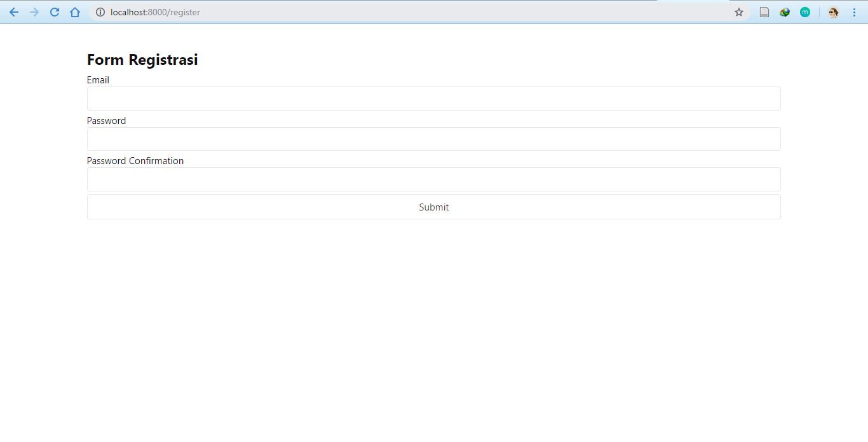Image resolution: width=868 pixels, height=442 pixels.
Task: Bookmark the page with the star icon
Action: coord(738,12)
